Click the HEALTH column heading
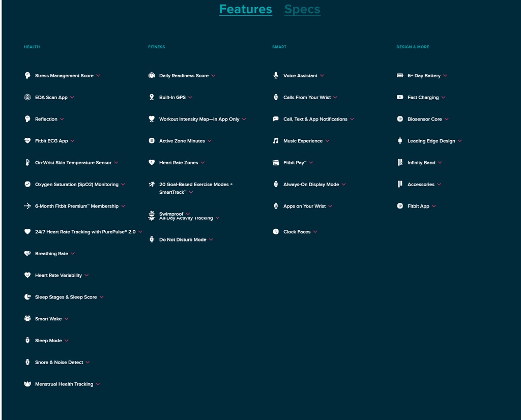 pyautogui.click(x=32, y=47)
